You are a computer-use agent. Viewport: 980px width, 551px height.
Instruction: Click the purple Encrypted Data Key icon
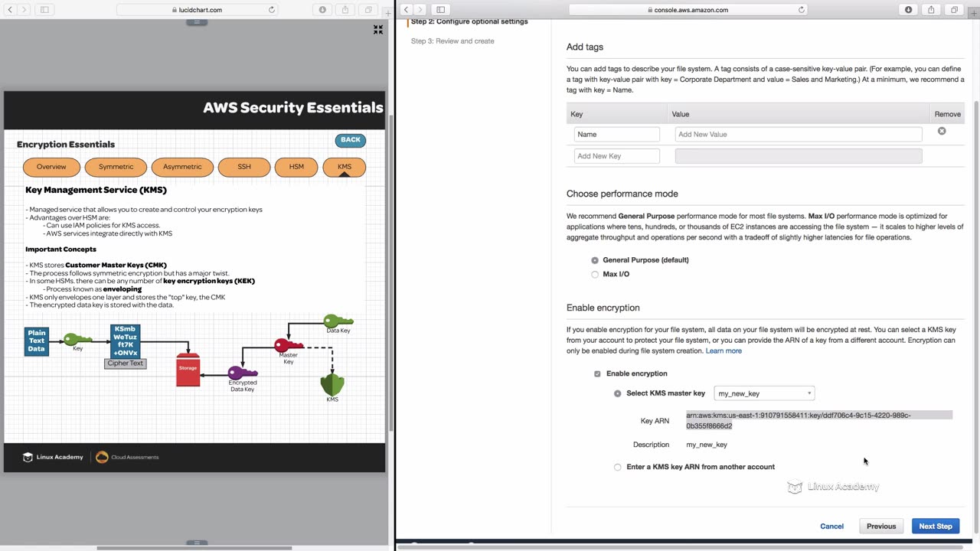243,373
